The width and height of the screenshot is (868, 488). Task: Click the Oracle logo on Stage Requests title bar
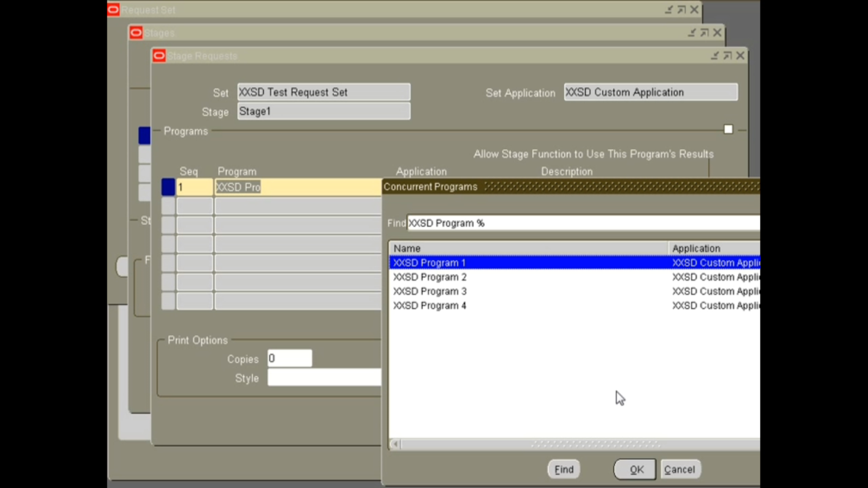[159, 55]
